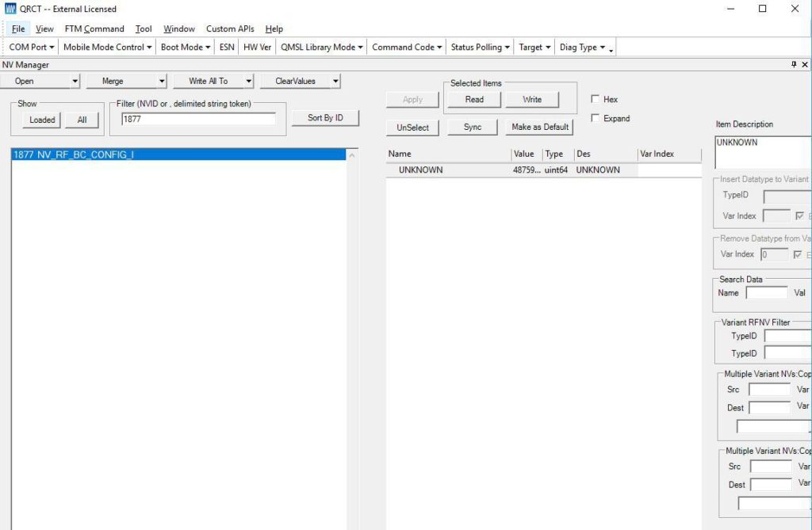The width and height of the screenshot is (812, 530).
Task: Open the FTM Command menu
Action: (x=94, y=29)
